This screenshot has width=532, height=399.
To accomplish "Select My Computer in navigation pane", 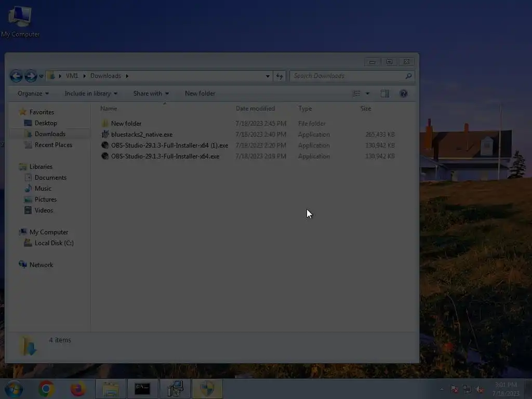I will coord(48,232).
